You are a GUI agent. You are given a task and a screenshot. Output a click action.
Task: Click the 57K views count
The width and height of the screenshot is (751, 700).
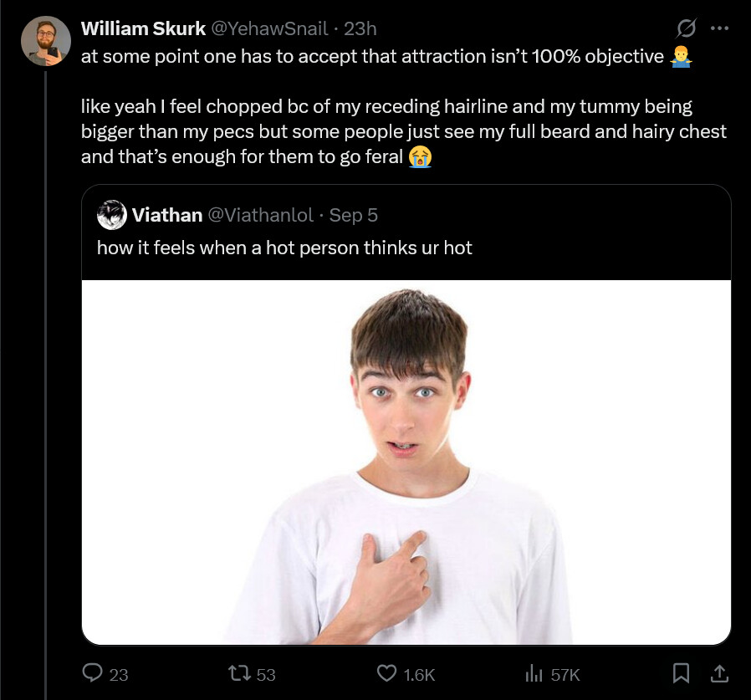click(x=565, y=674)
